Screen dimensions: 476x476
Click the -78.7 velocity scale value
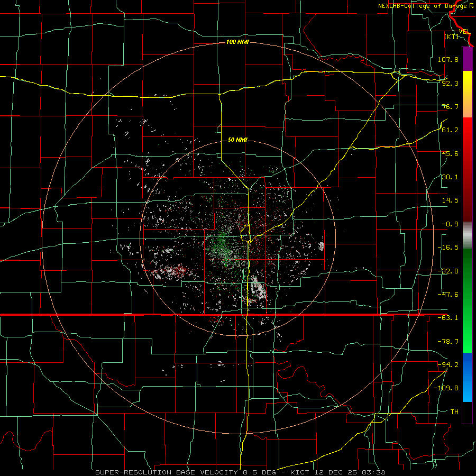click(x=448, y=342)
